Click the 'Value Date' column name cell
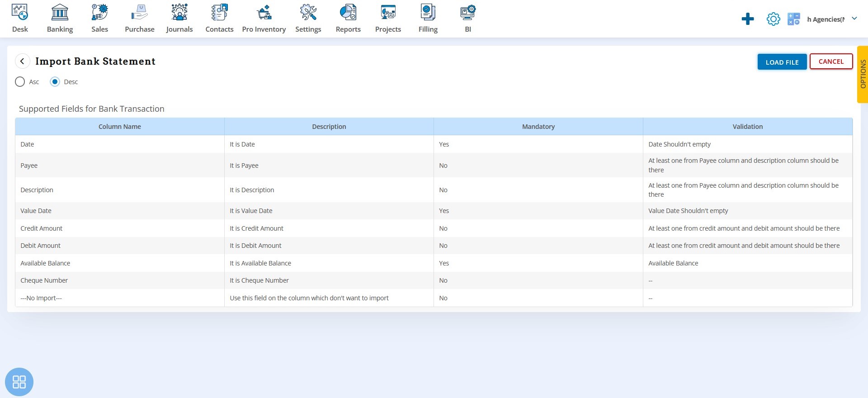 (x=120, y=211)
